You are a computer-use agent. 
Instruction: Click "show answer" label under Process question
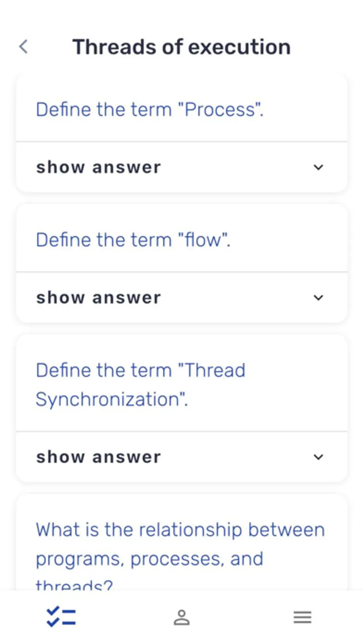98,167
